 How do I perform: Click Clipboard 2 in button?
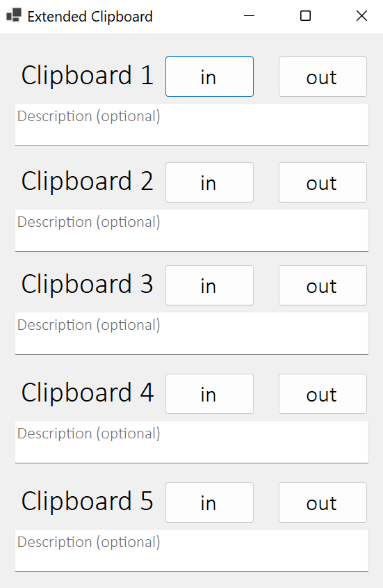coord(209,182)
